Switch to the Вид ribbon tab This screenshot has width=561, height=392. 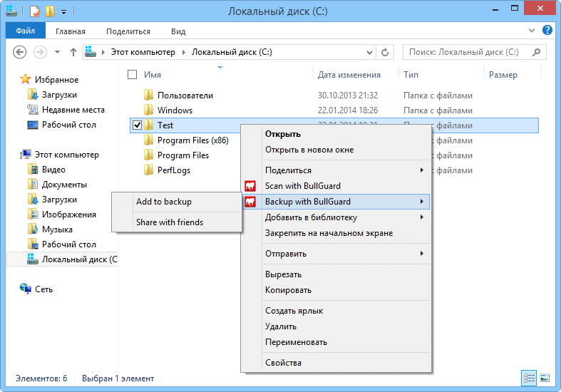[178, 31]
